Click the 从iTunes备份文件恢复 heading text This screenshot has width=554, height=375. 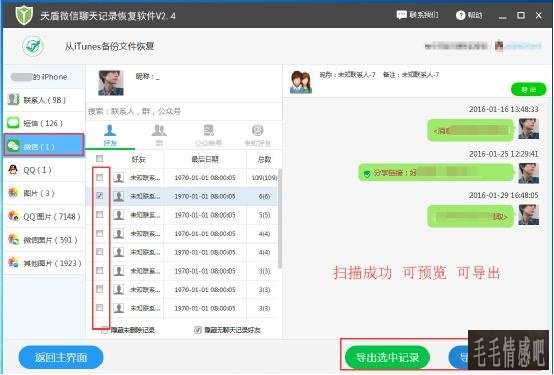click(x=109, y=46)
